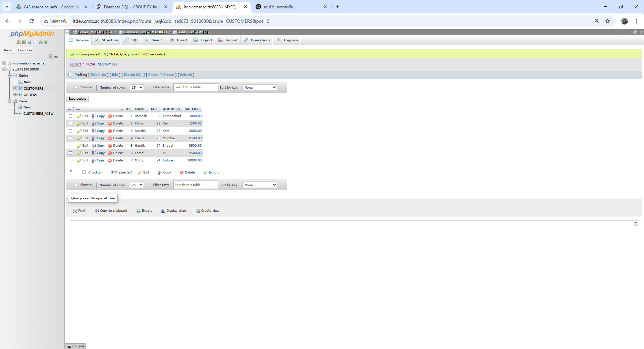Click the page settings gear at top right
The width and height of the screenshot is (644, 349).
coord(635,32)
